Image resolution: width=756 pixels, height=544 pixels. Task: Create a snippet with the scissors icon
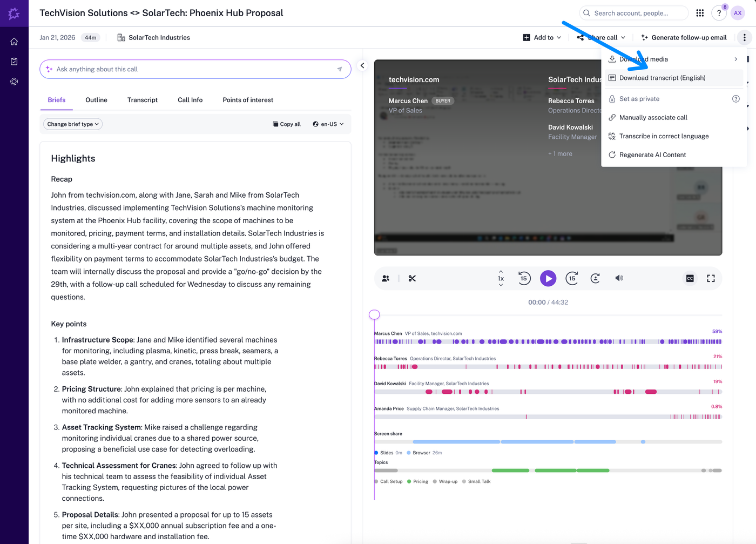[x=412, y=278]
